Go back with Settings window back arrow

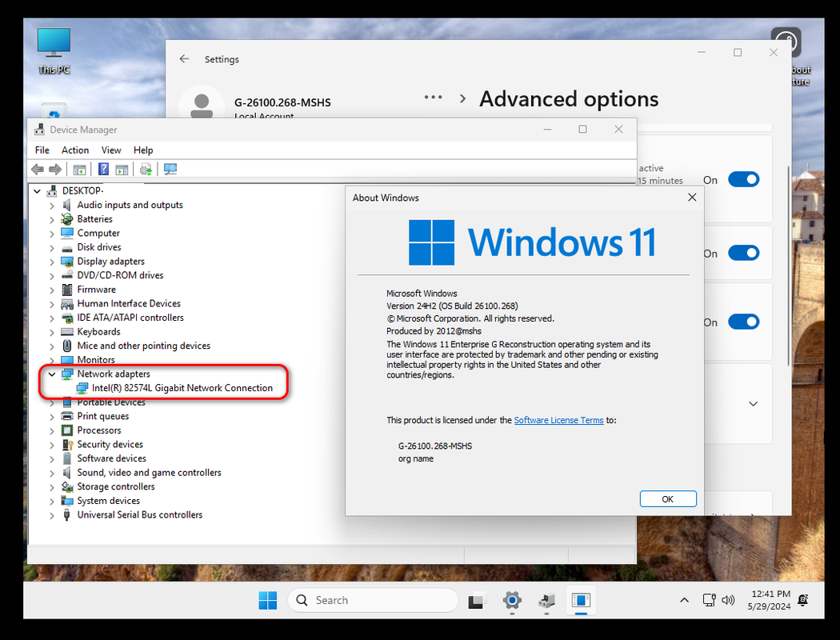point(184,59)
